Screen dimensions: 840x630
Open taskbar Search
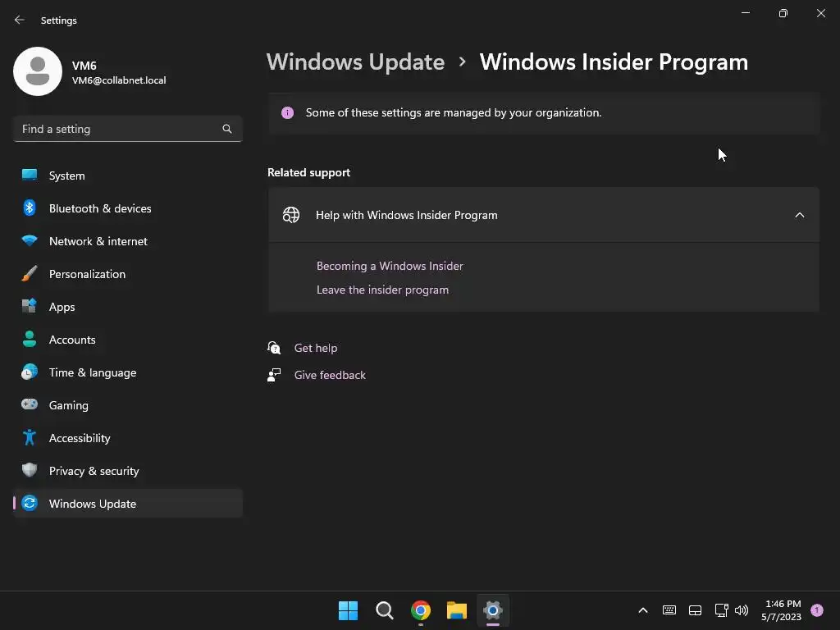(384, 610)
